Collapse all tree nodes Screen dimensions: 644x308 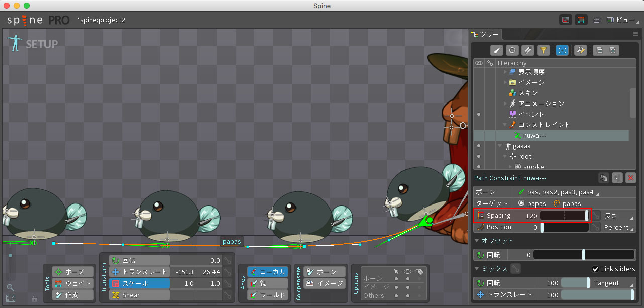tap(599, 50)
